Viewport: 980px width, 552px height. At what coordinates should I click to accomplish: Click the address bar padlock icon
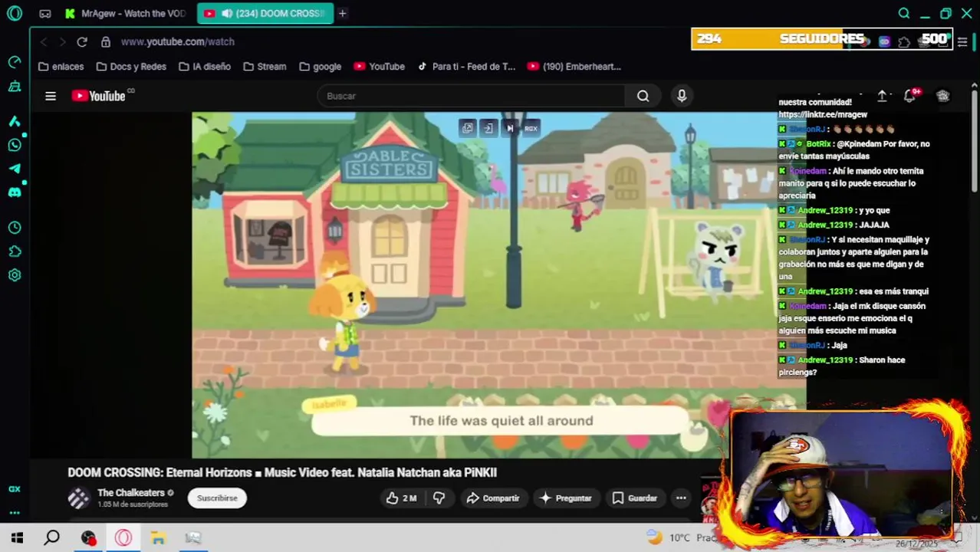pyautogui.click(x=106, y=41)
